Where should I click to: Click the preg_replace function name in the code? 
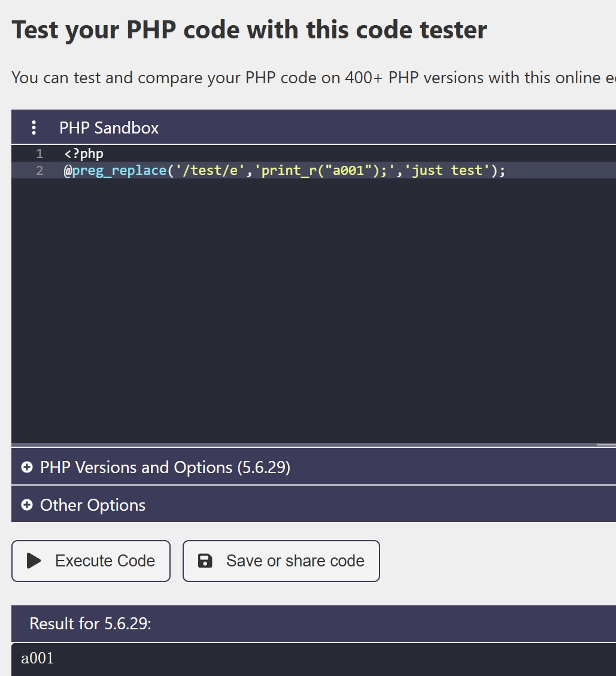[119, 171]
